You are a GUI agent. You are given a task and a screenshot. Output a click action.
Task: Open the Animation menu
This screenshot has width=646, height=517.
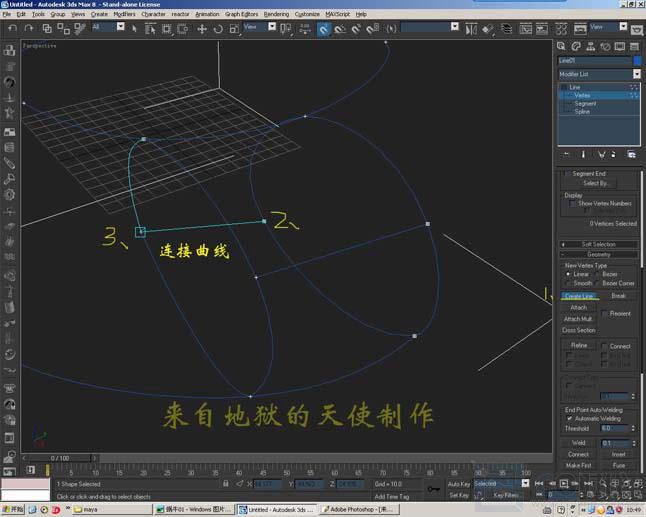pyautogui.click(x=207, y=14)
